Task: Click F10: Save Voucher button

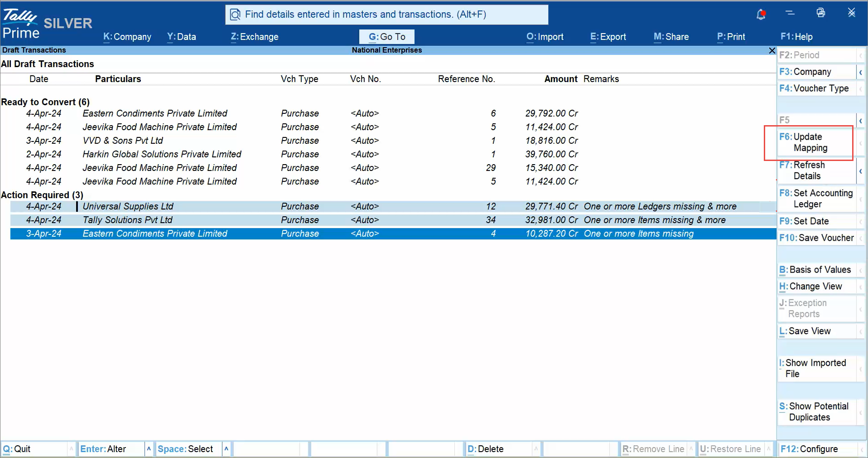Action: [817, 238]
